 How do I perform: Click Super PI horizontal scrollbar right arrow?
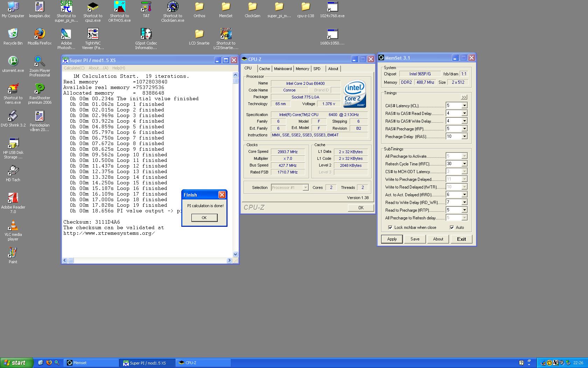229,260
